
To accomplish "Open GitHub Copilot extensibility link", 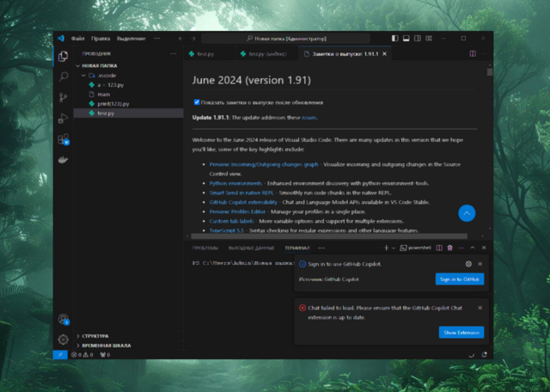I will (x=243, y=202).
